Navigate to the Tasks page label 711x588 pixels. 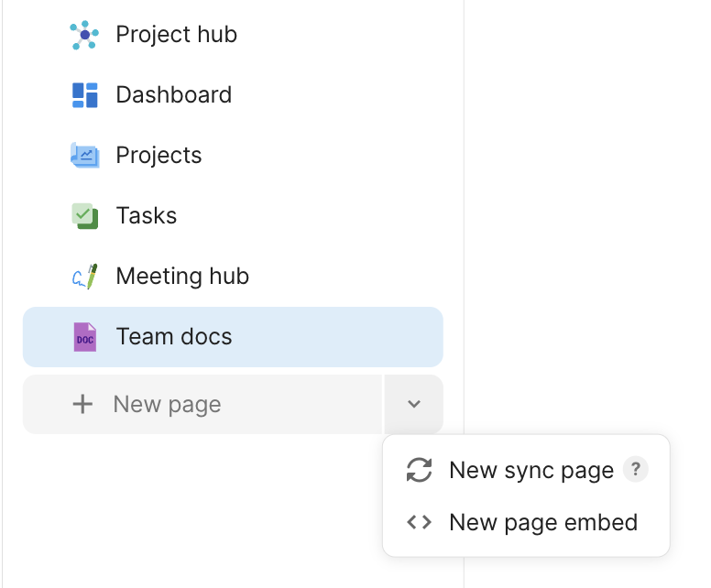[146, 216]
